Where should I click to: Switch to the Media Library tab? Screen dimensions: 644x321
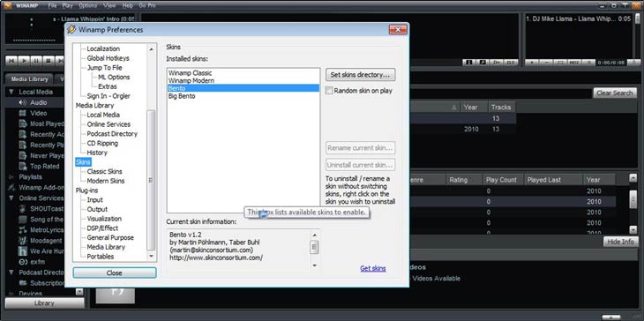point(30,79)
